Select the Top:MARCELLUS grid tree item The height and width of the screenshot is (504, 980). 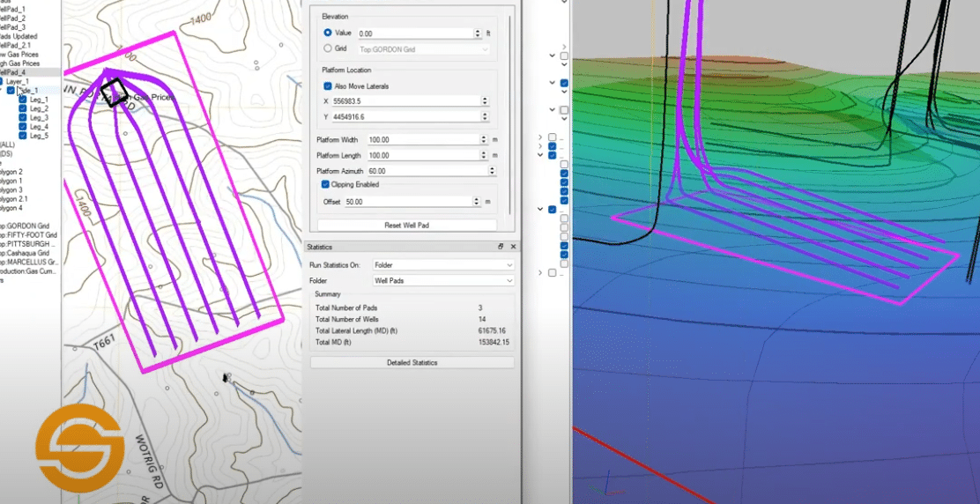pyautogui.click(x=29, y=263)
